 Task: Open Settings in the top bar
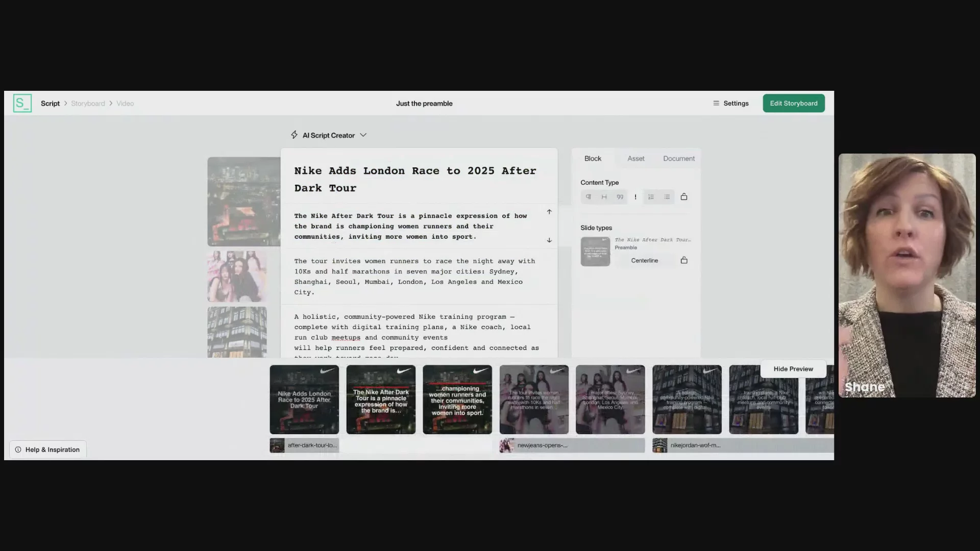731,103
